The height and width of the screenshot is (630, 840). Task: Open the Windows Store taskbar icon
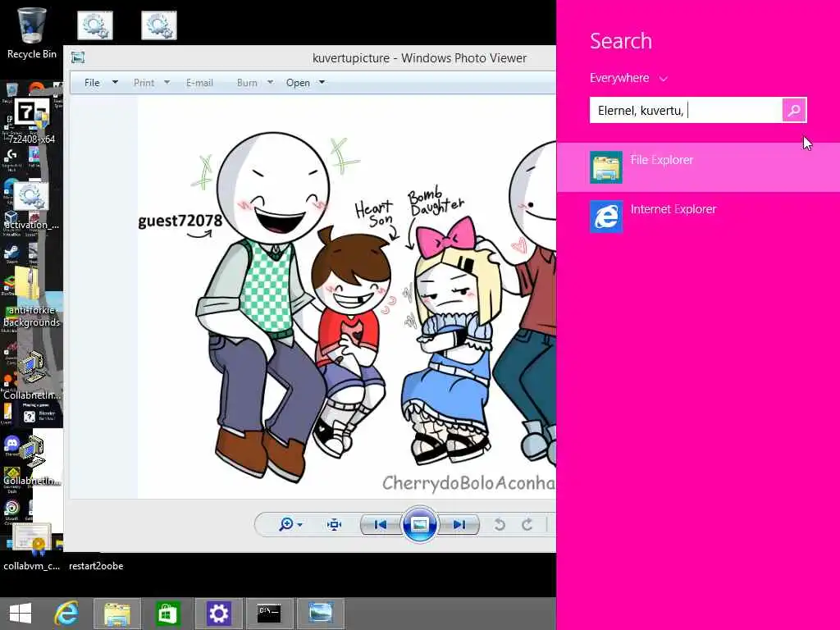coord(167,614)
